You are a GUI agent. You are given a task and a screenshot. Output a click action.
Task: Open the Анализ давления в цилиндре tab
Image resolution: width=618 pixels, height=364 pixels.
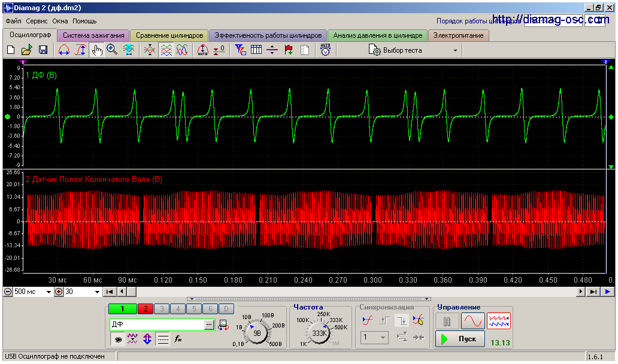[378, 35]
